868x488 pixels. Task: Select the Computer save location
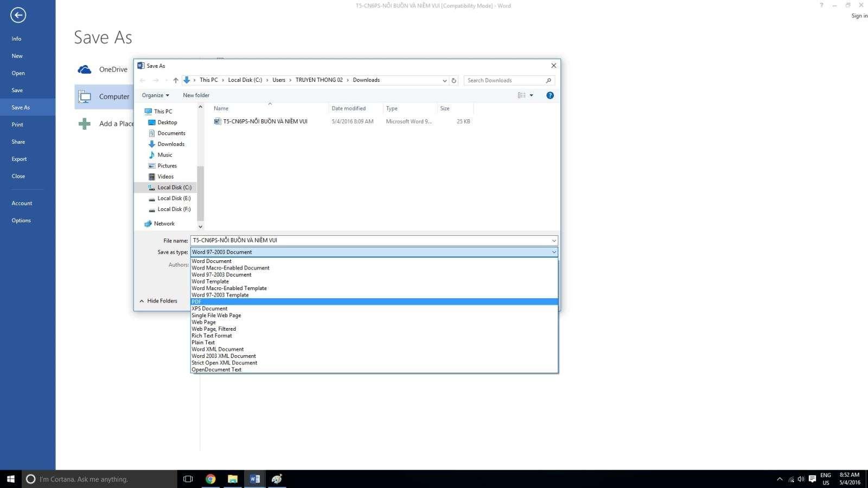[x=104, y=97]
